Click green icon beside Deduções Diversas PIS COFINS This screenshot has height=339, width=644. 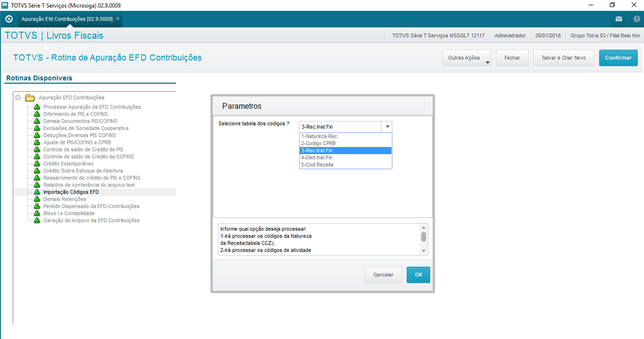37,135
